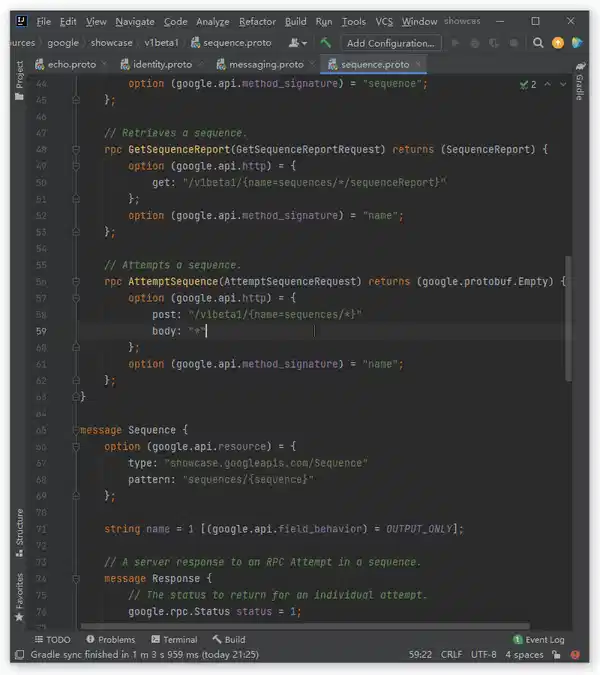Open the CRLF line separator selector

tap(451, 655)
